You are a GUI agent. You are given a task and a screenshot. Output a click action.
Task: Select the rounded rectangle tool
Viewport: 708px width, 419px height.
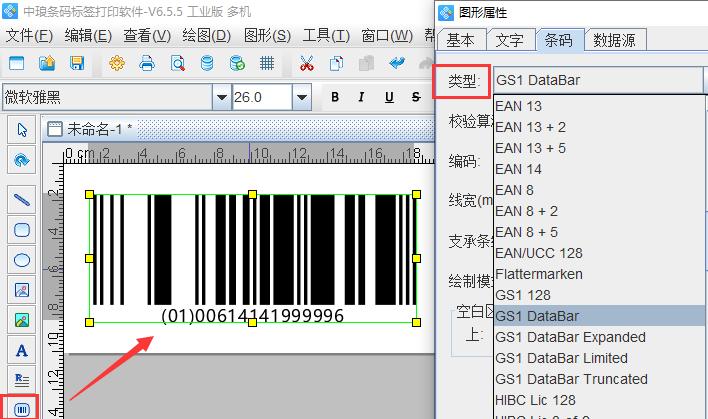[x=22, y=230]
